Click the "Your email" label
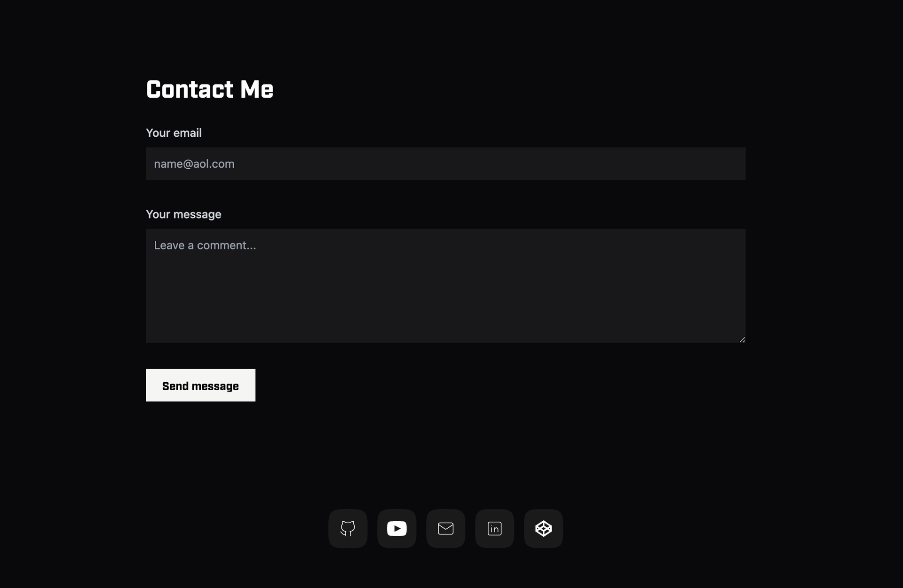 click(x=174, y=133)
